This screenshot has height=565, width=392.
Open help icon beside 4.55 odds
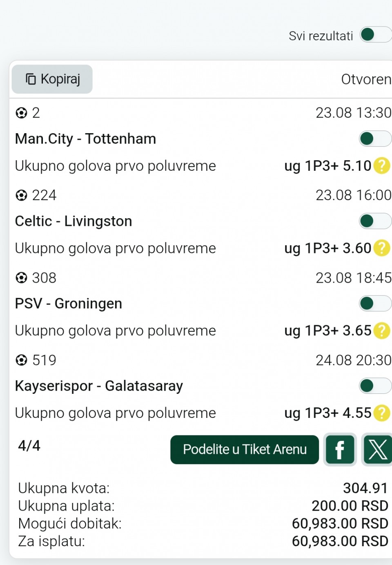[x=382, y=413]
